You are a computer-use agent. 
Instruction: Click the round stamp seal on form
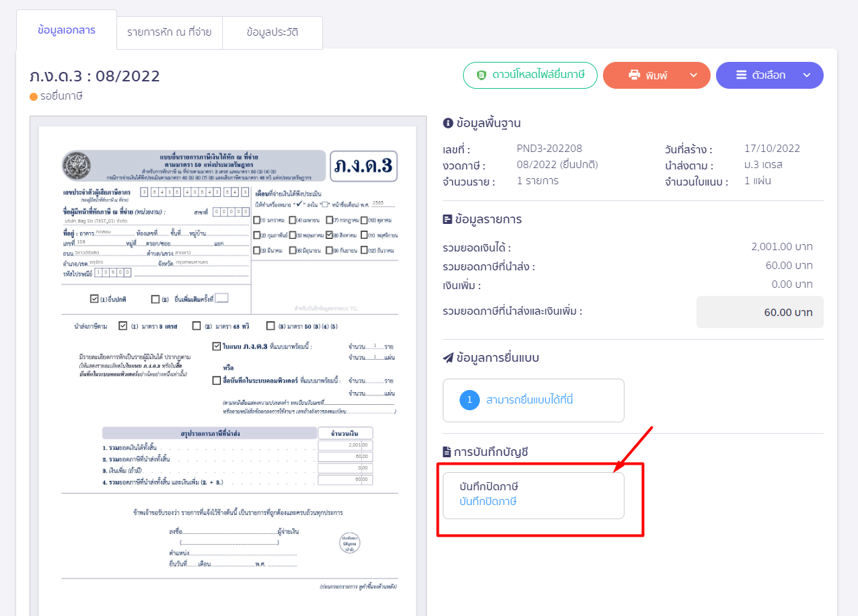tap(351, 543)
